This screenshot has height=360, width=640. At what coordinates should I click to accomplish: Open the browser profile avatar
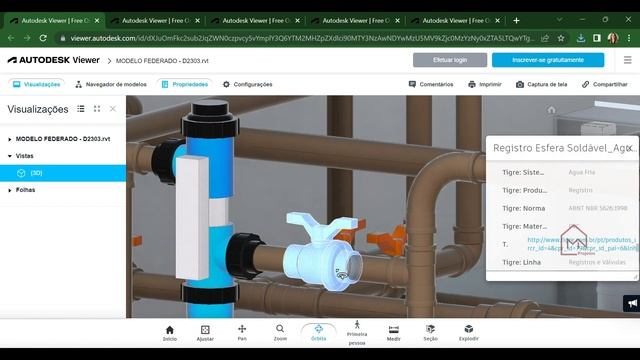613,38
